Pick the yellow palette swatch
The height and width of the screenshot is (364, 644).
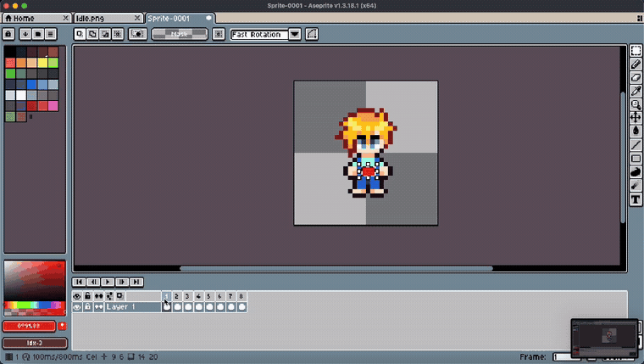(x=42, y=63)
